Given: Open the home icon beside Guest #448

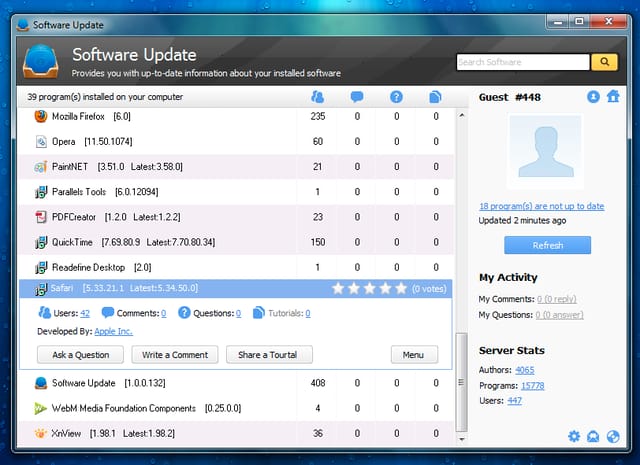Looking at the screenshot, I should click(613, 97).
